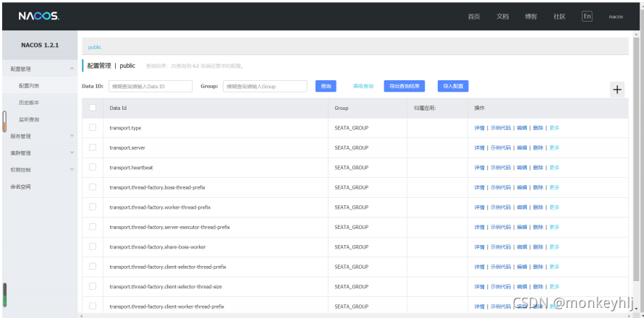Check the transport.type row checkbox
The image size is (644, 318).
tap(93, 127)
